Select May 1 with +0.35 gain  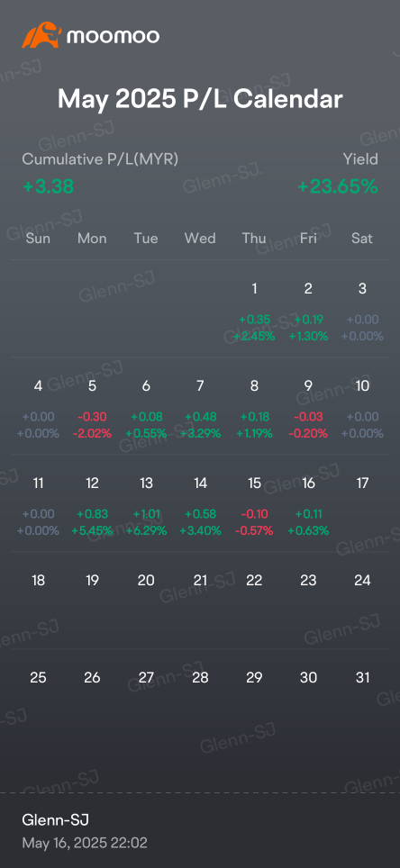coord(254,312)
